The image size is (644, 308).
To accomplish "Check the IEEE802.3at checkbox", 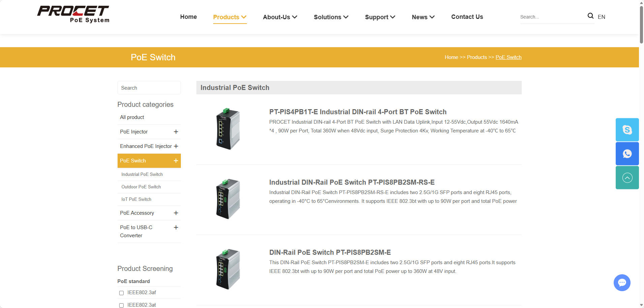I will click(x=121, y=306).
